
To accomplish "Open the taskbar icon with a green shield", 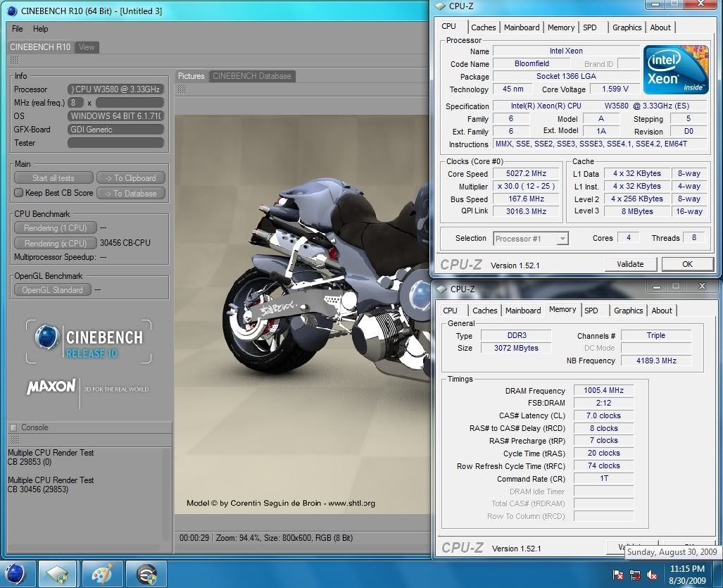I will click(57, 574).
